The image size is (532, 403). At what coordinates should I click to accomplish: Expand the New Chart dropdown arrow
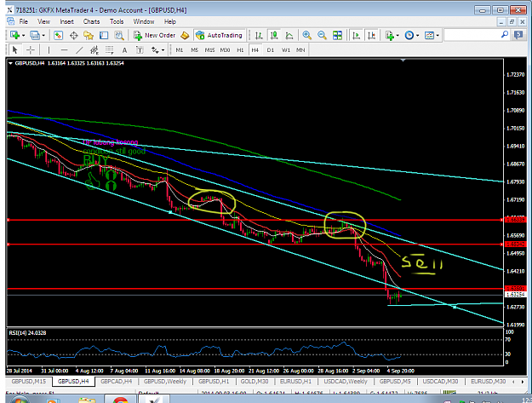click(x=23, y=35)
